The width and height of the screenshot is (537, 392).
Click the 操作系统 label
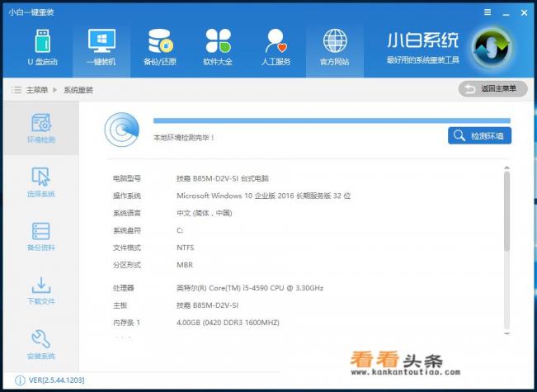tap(127, 196)
